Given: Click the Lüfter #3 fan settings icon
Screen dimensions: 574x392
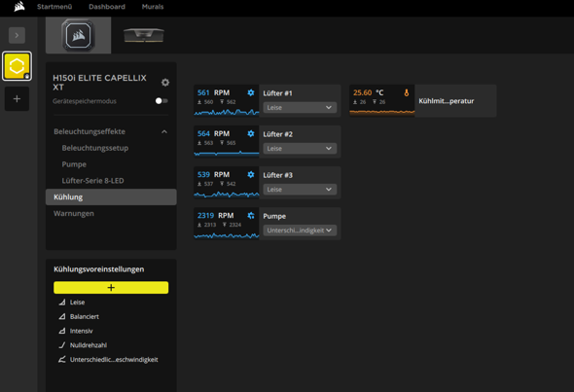Looking at the screenshot, I should pyautogui.click(x=251, y=174).
